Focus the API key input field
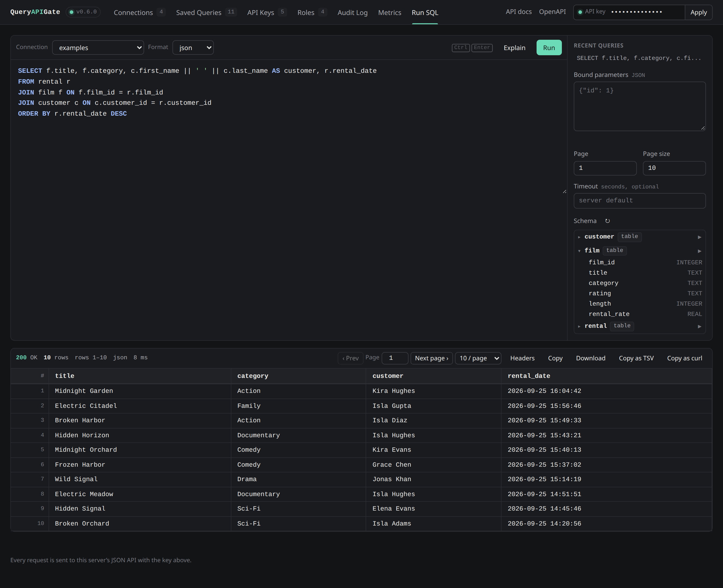 click(646, 12)
